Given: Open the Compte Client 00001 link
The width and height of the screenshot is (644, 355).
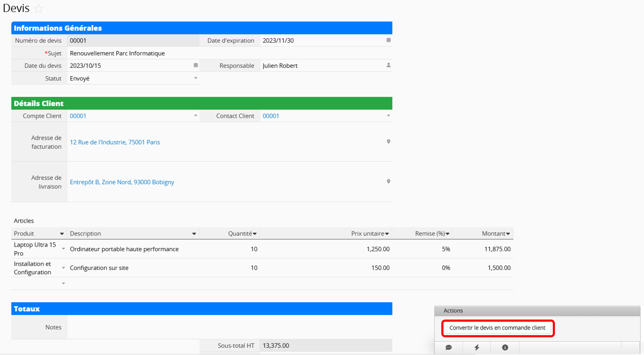Looking at the screenshot, I should click(x=78, y=116).
